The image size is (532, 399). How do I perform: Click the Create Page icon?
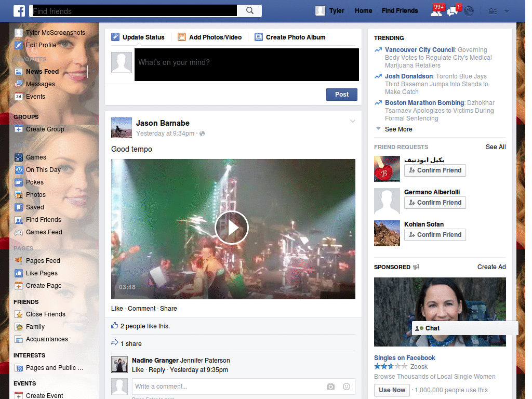tap(19, 286)
